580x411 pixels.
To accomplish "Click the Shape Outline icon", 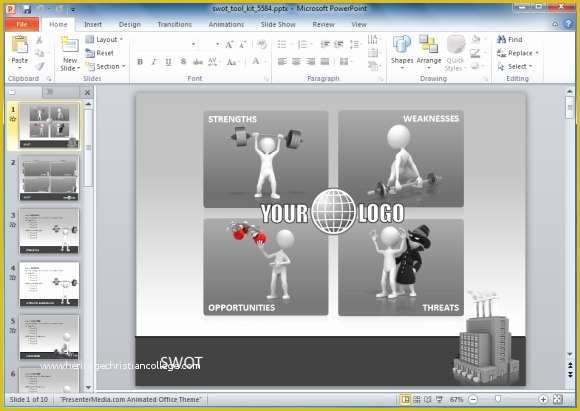I will click(475, 53).
